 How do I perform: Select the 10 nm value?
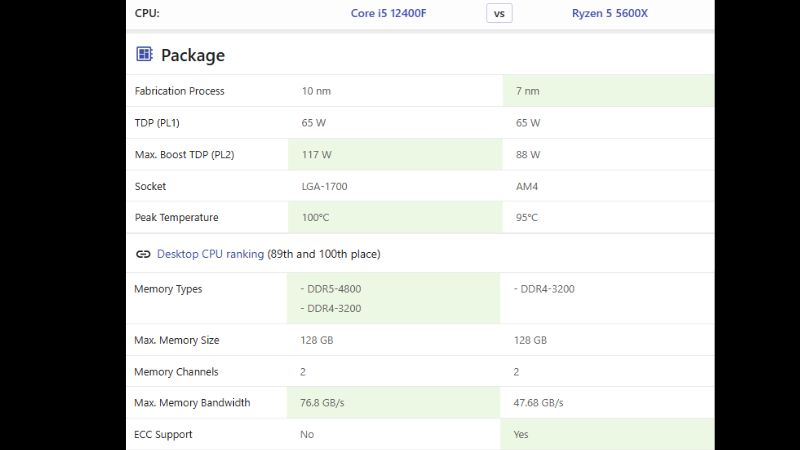[x=316, y=91]
